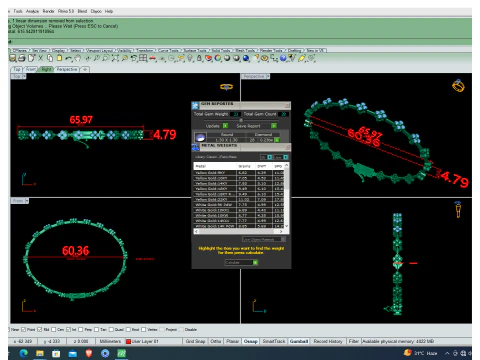Click the Calculate button in Metal Weights

(241, 263)
